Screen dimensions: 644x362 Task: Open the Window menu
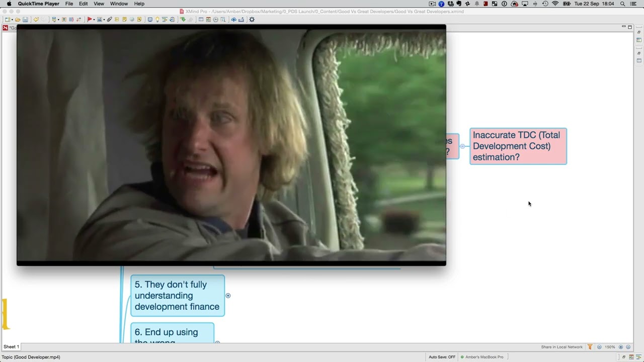point(119,4)
